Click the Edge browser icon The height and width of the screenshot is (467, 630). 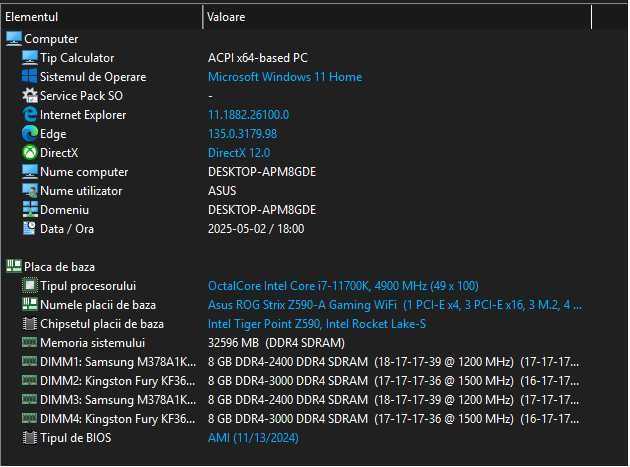point(30,134)
